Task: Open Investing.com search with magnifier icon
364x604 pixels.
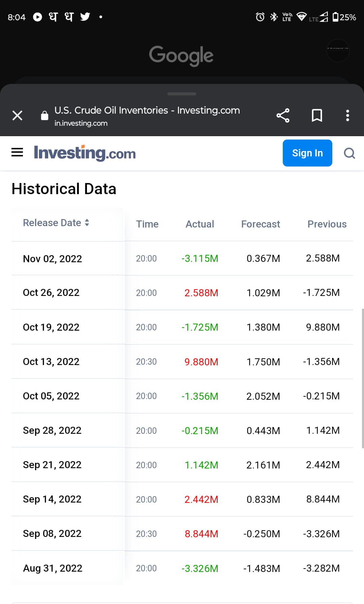Action: point(350,153)
